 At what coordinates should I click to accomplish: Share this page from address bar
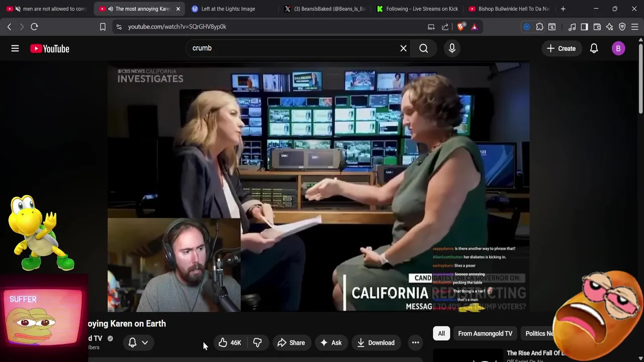tap(445, 27)
